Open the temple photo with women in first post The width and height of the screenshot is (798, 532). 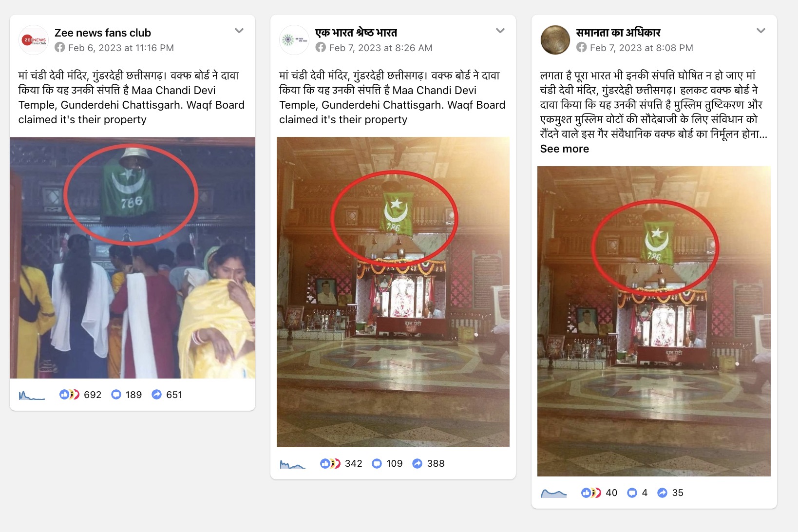(133, 258)
